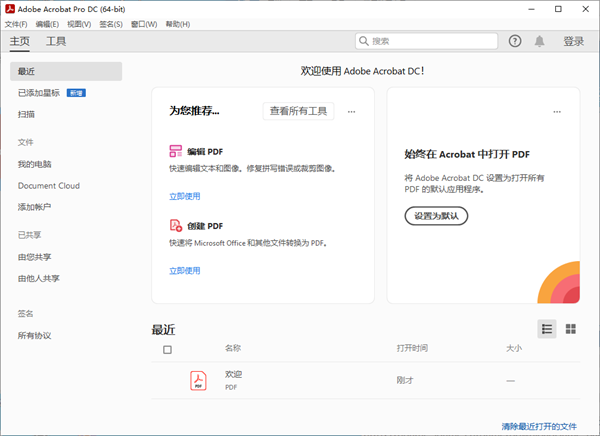Click the 欢迎 PDF file icon
The width and height of the screenshot is (600, 436).
coord(198,380)
